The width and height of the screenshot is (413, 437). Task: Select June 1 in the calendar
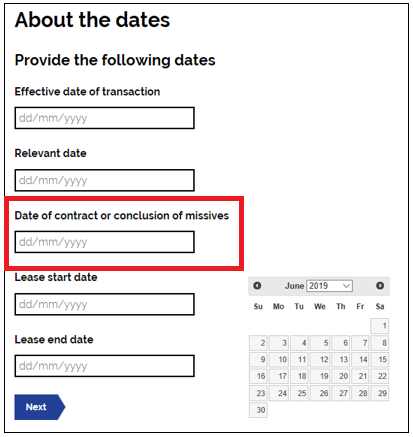click(x=379, y=326)
